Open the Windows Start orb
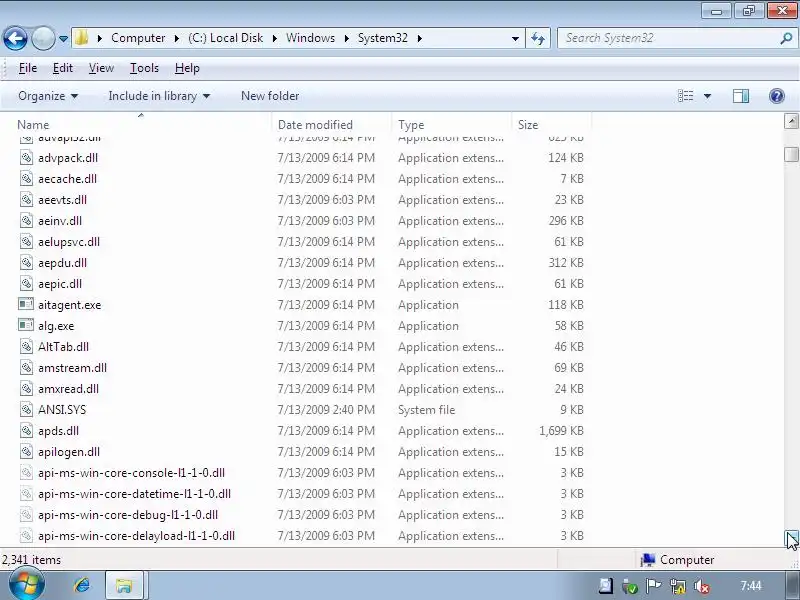Viewport: 800px width, 600px height. pyautogui.click(x=27, y=585)
